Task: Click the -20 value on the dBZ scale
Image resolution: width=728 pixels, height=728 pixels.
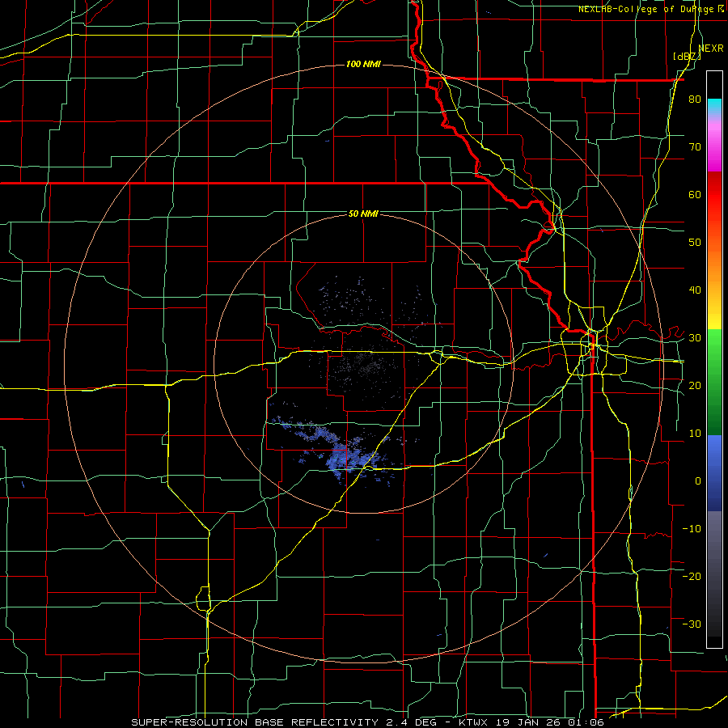Action: pyautogui.click(x=692, y=576)
